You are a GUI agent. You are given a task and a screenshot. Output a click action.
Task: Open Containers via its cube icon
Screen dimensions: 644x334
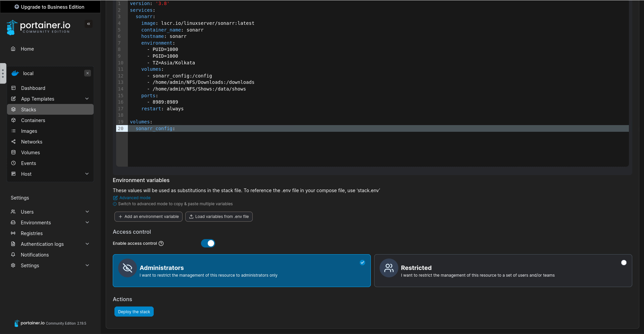pos(13,120)
